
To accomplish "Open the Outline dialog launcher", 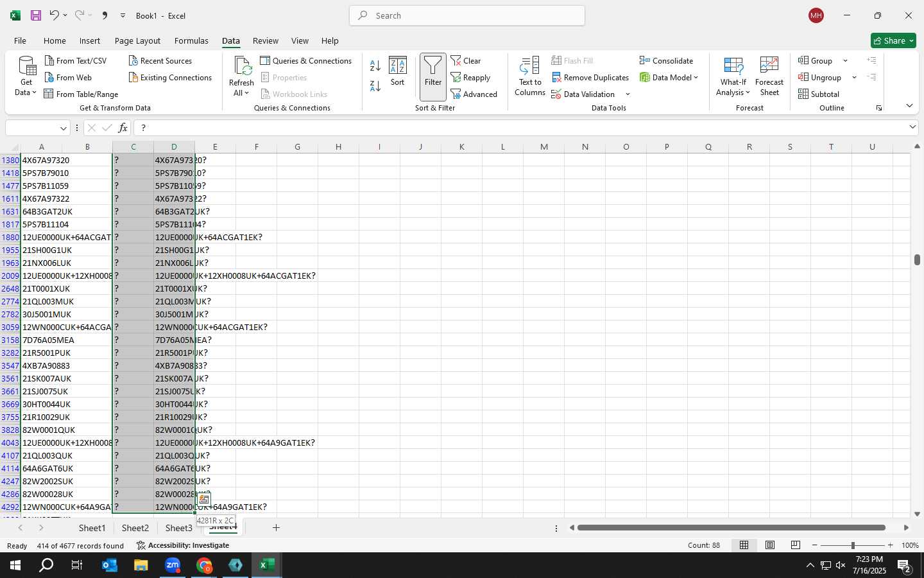I will pyautogui.click(x=879, y=108).
